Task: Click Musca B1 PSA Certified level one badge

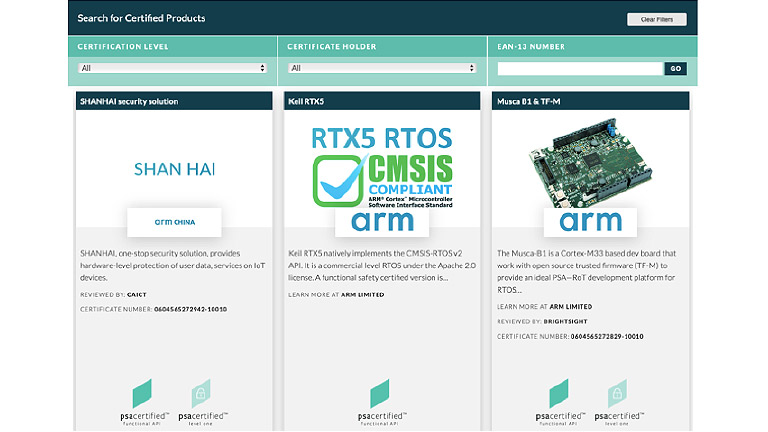Action: (619, 402)
